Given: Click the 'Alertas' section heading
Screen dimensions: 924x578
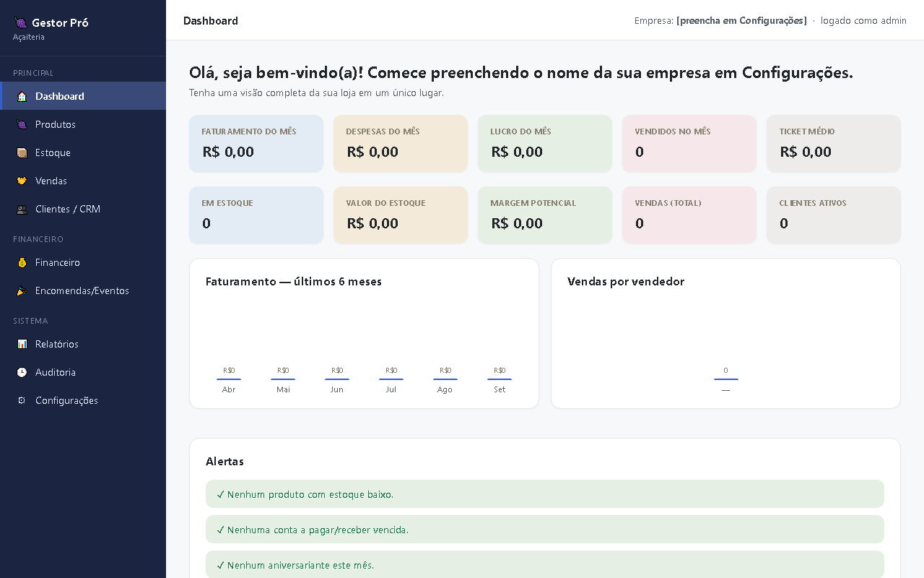Looking at the screenshot, I should (x=225, y=461).
